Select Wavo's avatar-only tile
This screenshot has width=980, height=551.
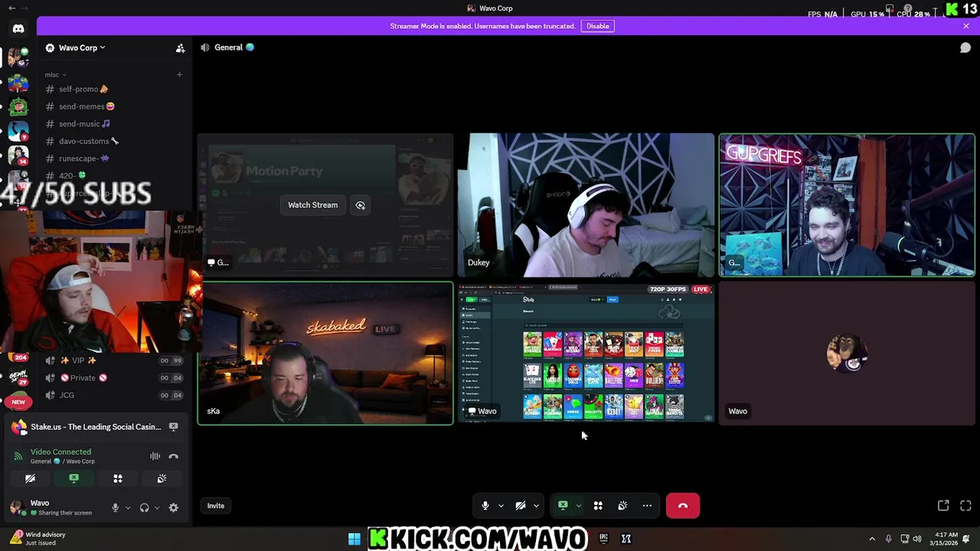click(x=847, y=353)
